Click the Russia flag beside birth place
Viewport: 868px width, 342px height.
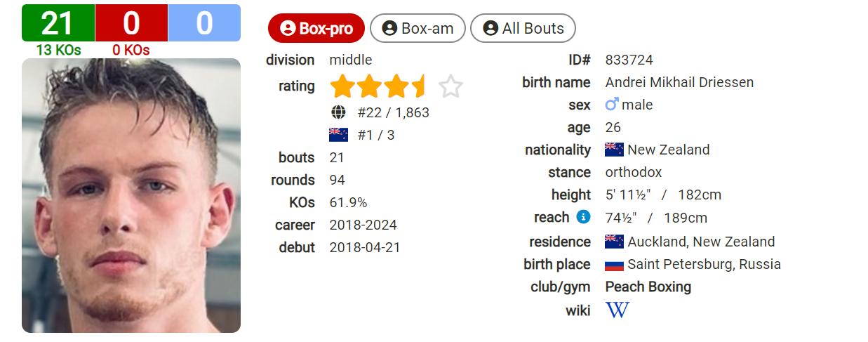click(x=614, y=265)
